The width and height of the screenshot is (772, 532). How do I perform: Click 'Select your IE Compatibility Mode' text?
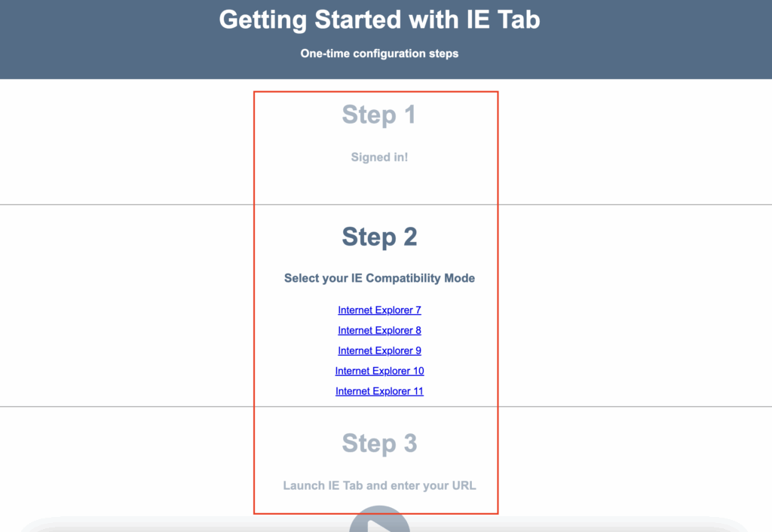[x=379, y=278]
